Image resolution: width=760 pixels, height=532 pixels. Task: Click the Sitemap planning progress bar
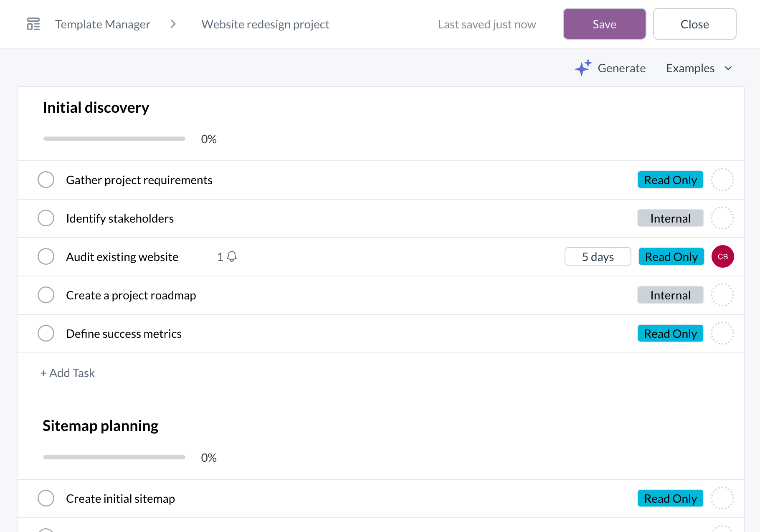coord(114,457)
